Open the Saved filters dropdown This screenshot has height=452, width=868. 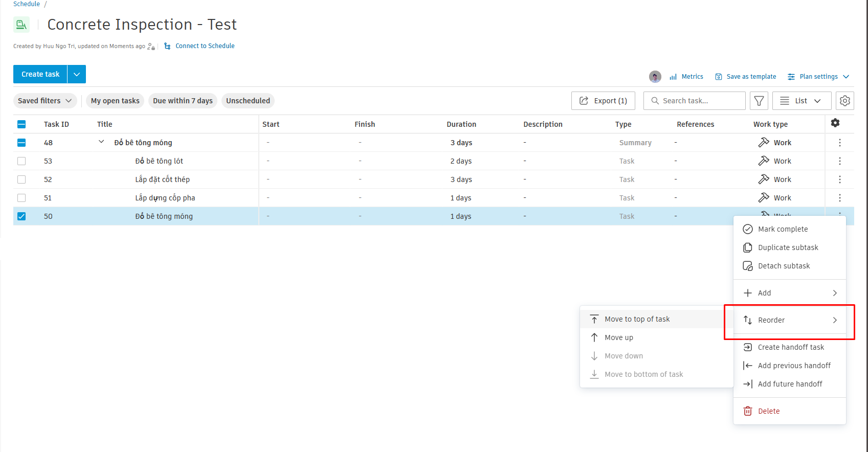[45, 101]
